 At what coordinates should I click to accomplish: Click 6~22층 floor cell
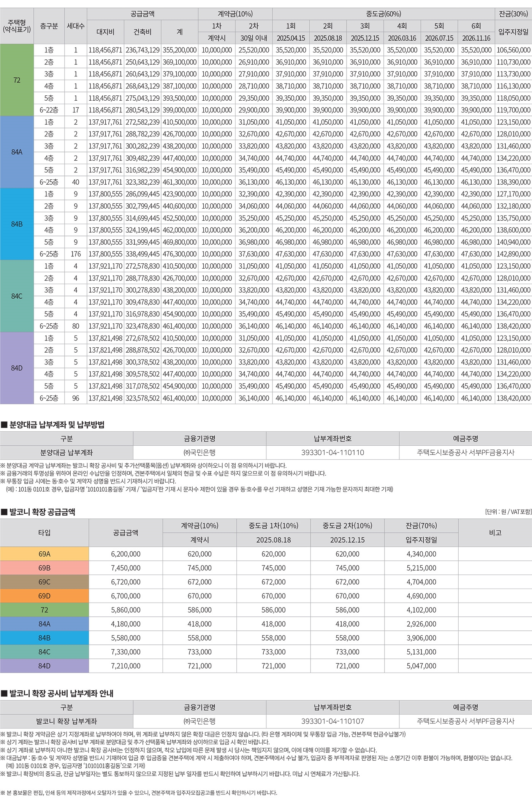coord(49,110)
